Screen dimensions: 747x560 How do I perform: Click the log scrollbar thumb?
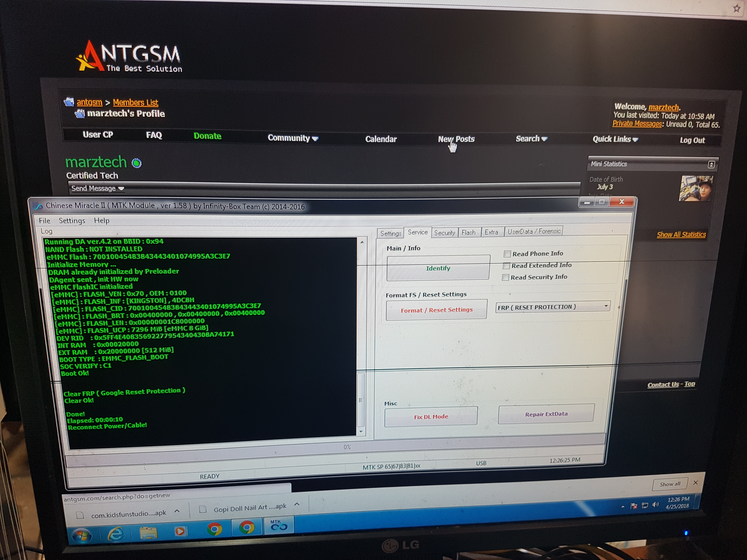[x=361, y=400]
